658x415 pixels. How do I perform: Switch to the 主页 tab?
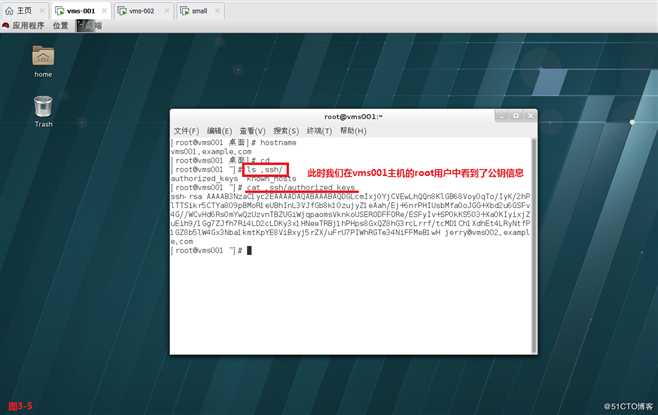pyautogui.click(x=25, y=11)
